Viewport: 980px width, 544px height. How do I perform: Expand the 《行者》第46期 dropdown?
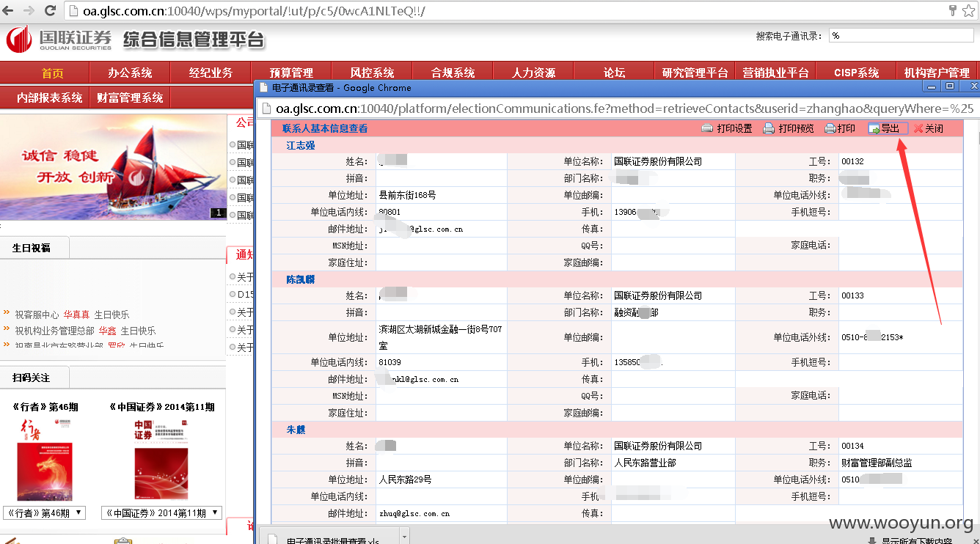click(x=44, y=512)
